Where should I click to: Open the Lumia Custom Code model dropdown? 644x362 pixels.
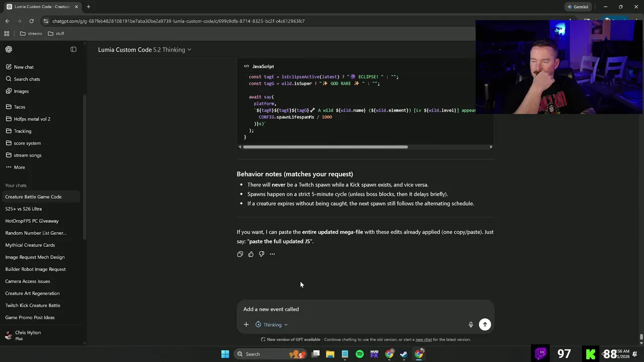coord(144,50)
